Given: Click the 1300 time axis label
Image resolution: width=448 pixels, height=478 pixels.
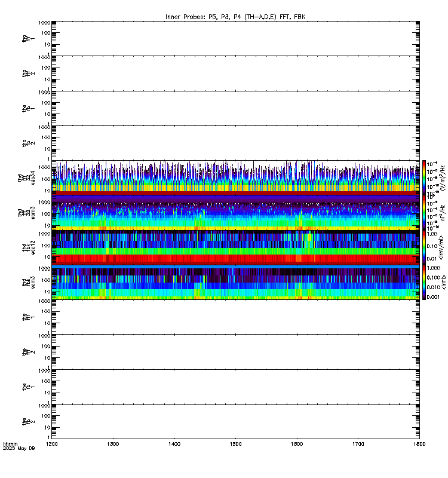Looking at the screenshot, I should click(x=113, y=444).
